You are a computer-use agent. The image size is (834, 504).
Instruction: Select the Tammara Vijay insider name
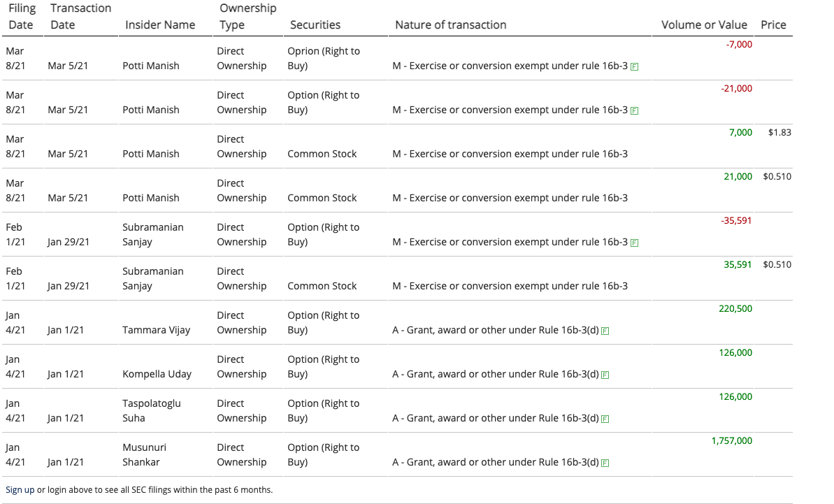[156, 330]
